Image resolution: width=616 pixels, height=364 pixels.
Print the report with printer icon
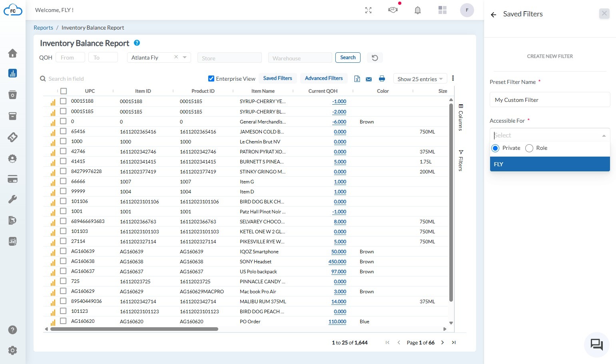click(382, 79)
